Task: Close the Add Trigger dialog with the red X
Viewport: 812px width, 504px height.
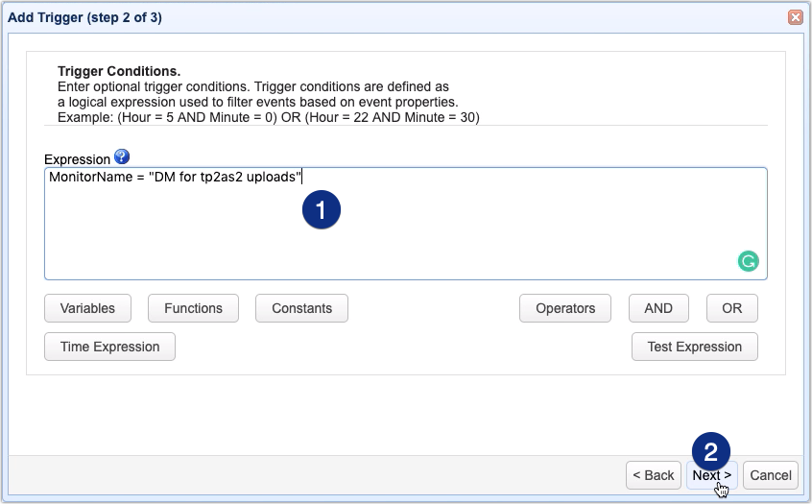Action: 795,17
